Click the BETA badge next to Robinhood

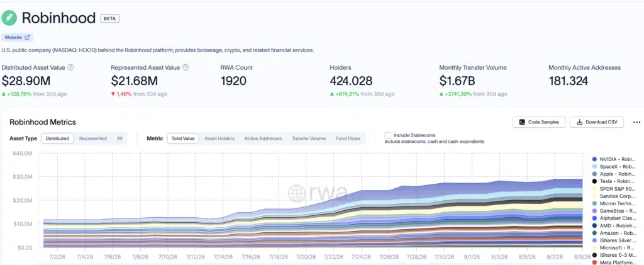(x=109, y=18)
